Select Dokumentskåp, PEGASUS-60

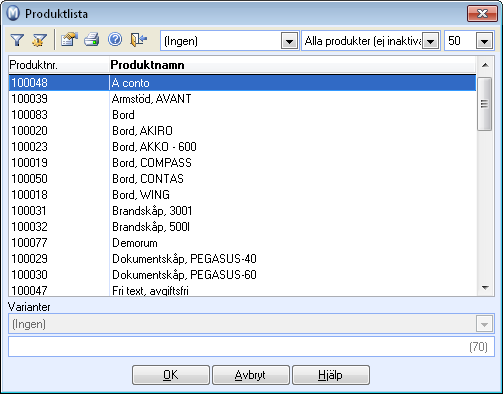point(242,275)
